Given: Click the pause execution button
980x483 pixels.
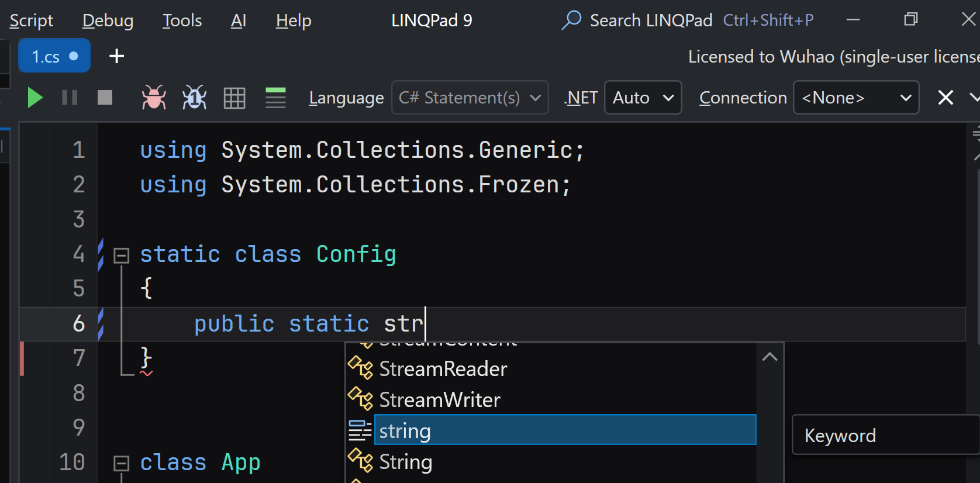Looking at the screenshot, I should click(x=70, y=98).
